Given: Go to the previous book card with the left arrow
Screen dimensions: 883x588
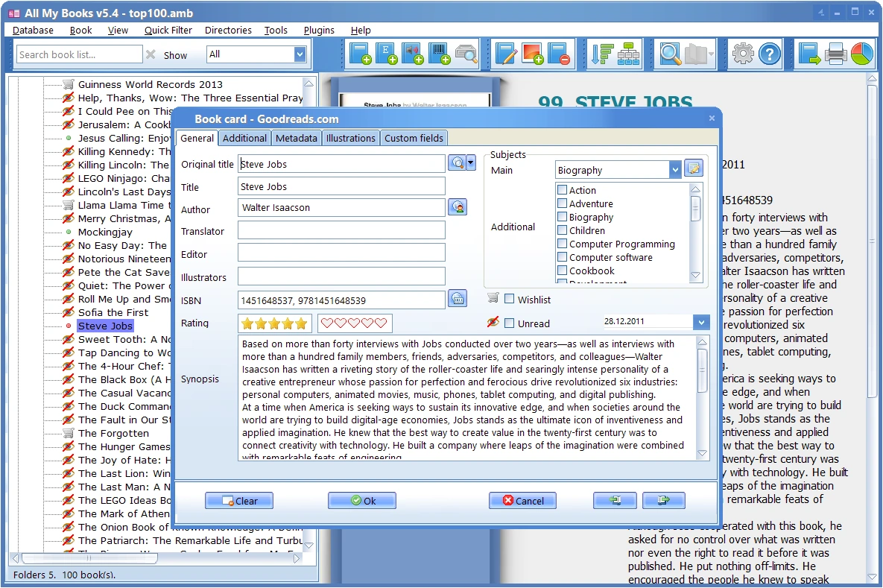Looking at the screenshot, I should tap(615, 500).
